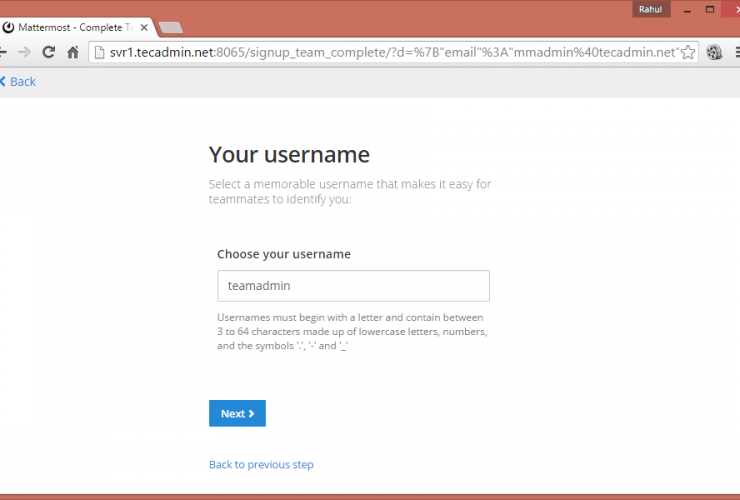
Task: Click the username field containing teamadmin
Action: (x=353, y=286)
